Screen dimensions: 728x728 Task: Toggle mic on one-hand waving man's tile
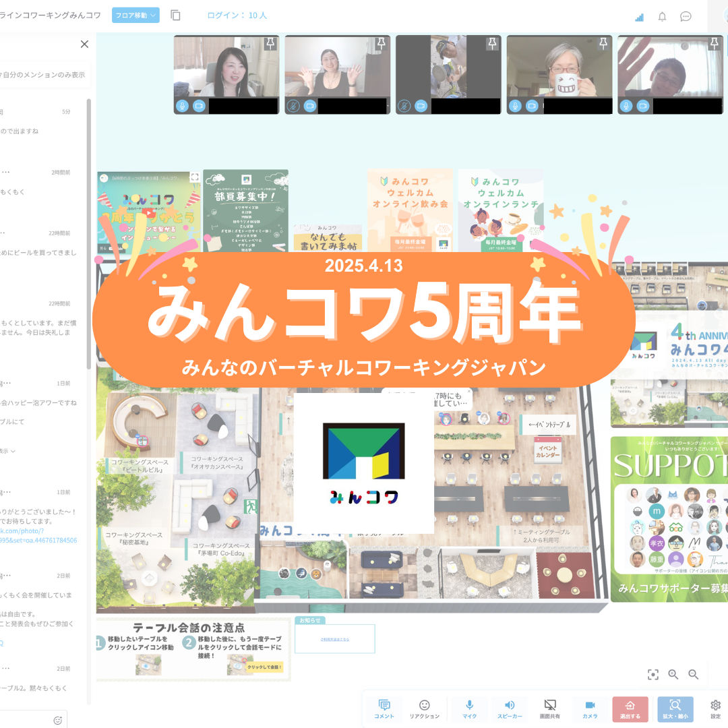(x=626, y=106)
